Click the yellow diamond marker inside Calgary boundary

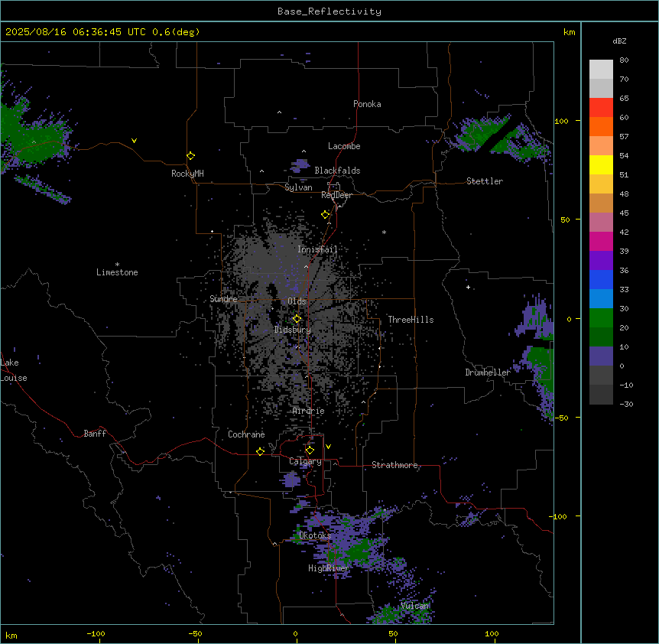(x=310, y=450)
